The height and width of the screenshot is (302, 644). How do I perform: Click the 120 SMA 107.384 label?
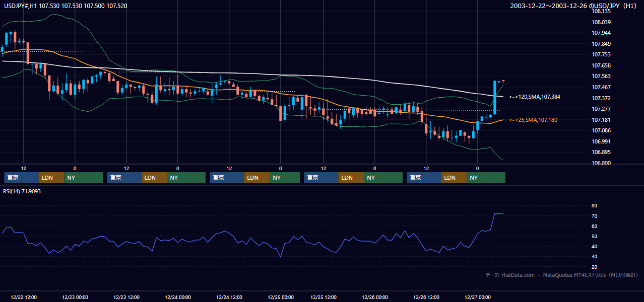click(x=535, y=96)
